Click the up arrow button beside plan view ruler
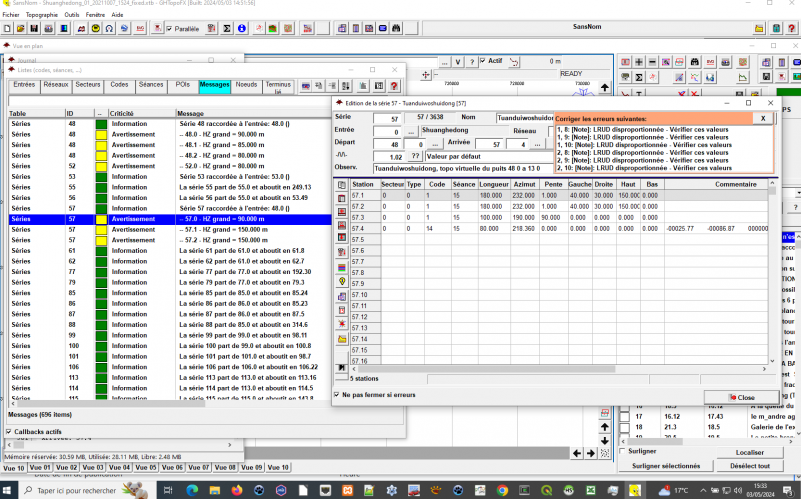Viewport: 801px width, 499px height. click(605, 87)
